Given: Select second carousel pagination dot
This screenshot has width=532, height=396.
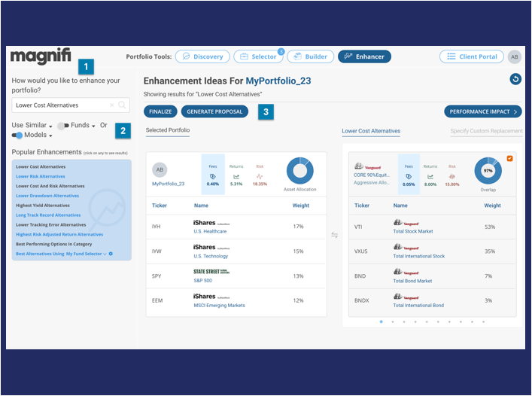Looking at the screenshot, I should pyautogui.click(x=392, y=321).
